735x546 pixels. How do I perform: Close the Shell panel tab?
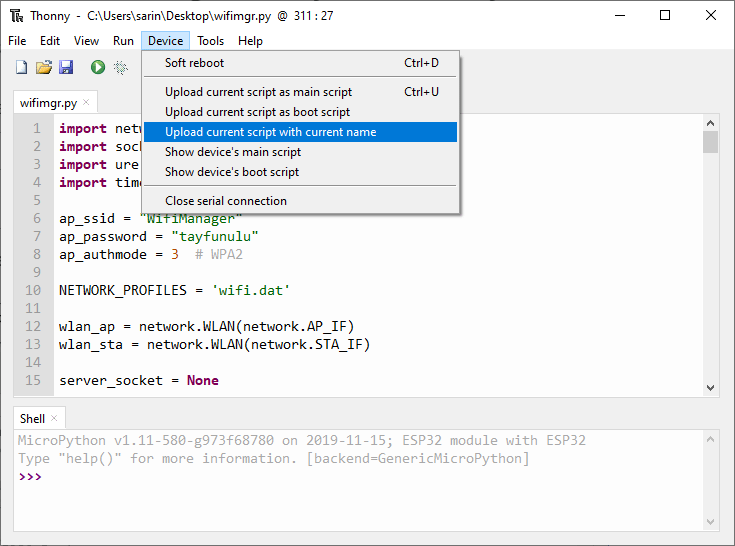tap(54, 418)
